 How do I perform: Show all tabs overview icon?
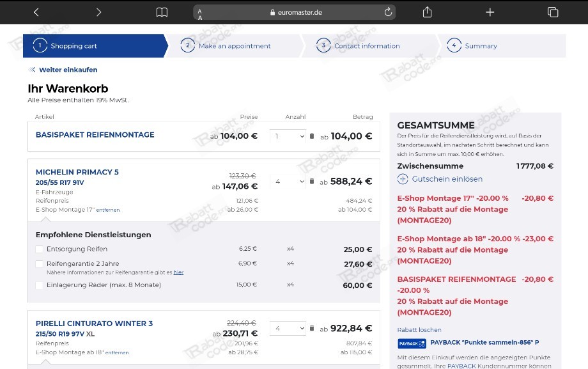tap(553, 12)
